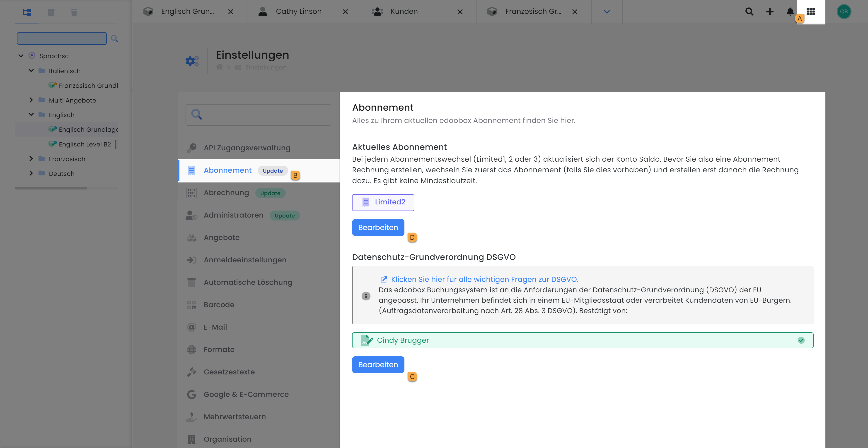The height and width of the screenshot is (448, 868).
Task: Close the Kunden tab
Action: tap(460, 12)
